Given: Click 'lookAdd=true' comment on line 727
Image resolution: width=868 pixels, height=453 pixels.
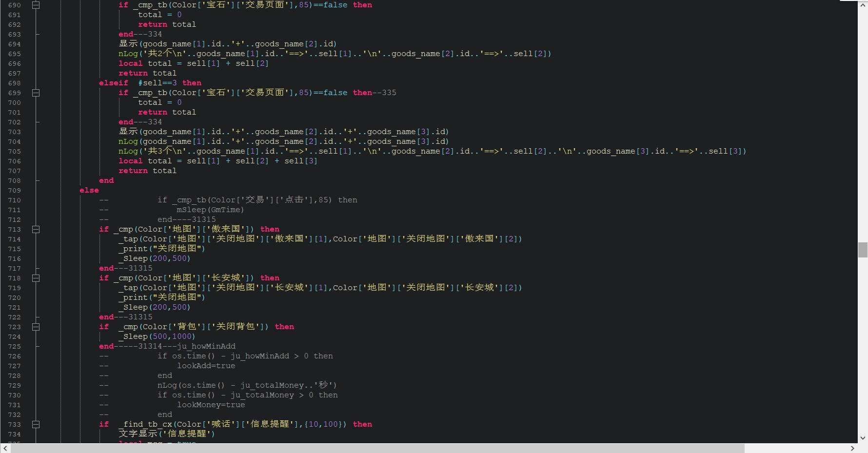Looking at the screenshot, I should click(206, 366).
